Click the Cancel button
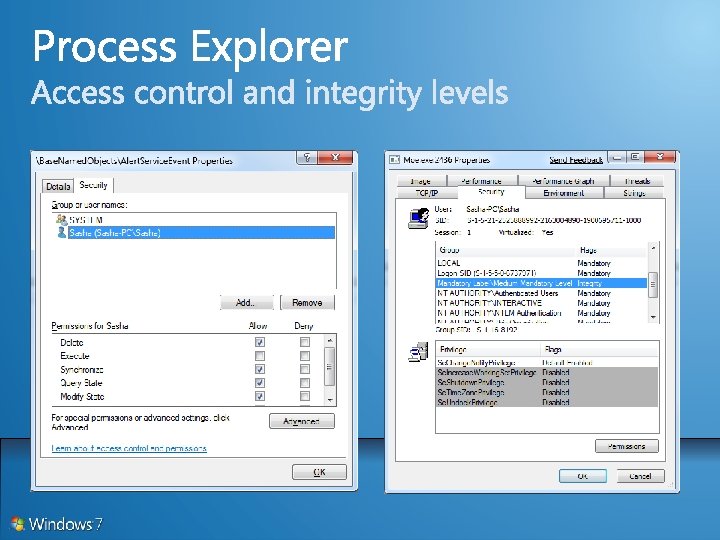The image size is (720, 540). click(x=640, y=476)
